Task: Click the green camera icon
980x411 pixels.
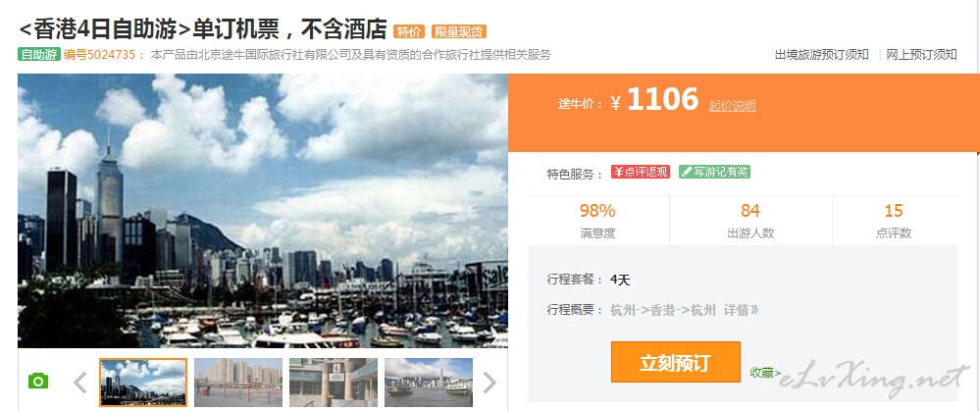Action: click(x=38, y=381)
